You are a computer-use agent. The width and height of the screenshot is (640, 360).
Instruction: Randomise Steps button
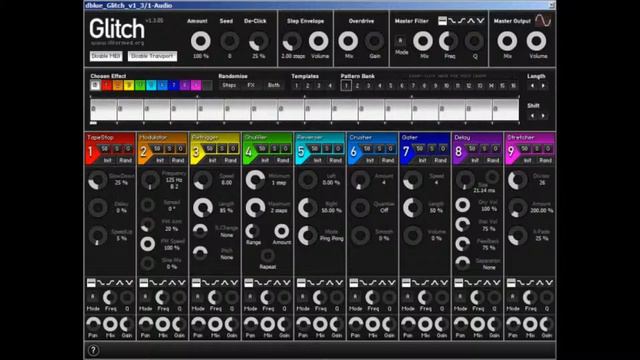click(229, 85)
